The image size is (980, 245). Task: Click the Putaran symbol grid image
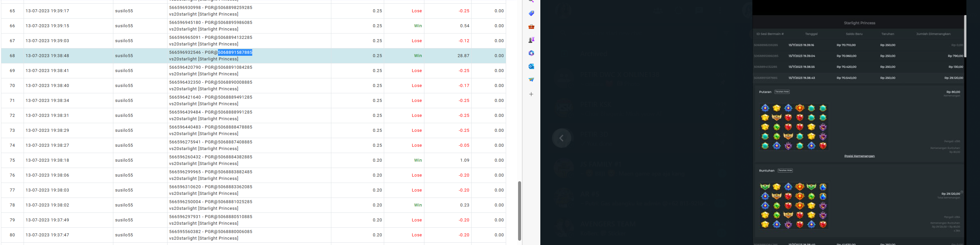point(794,127)
